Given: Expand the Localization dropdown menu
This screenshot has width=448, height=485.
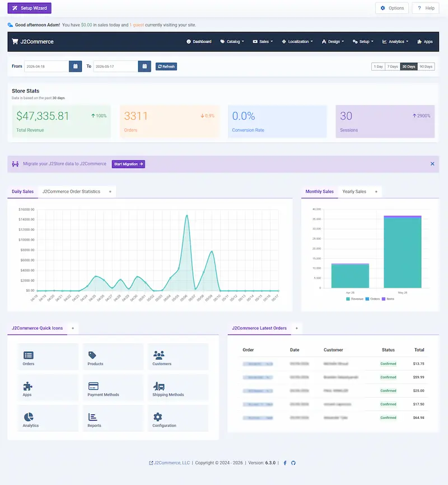Looking at the screenshot, I should (x=297, y=41).
